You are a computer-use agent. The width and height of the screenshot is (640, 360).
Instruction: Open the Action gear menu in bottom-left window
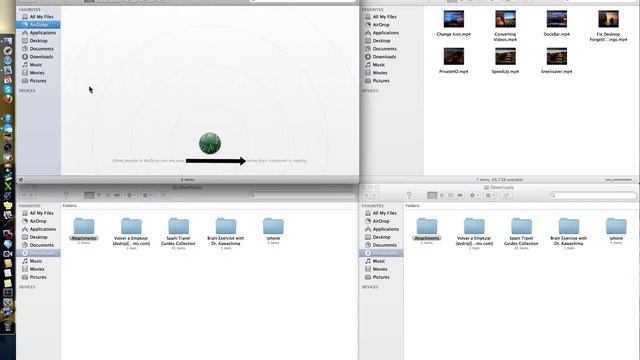(x=131, y=196)
